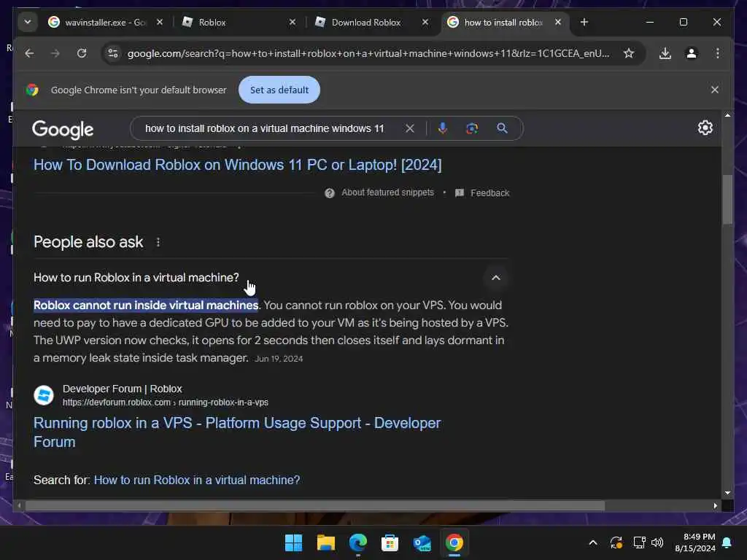Go back to previous page
The image size is (747, 560).
tap(29, 53)
